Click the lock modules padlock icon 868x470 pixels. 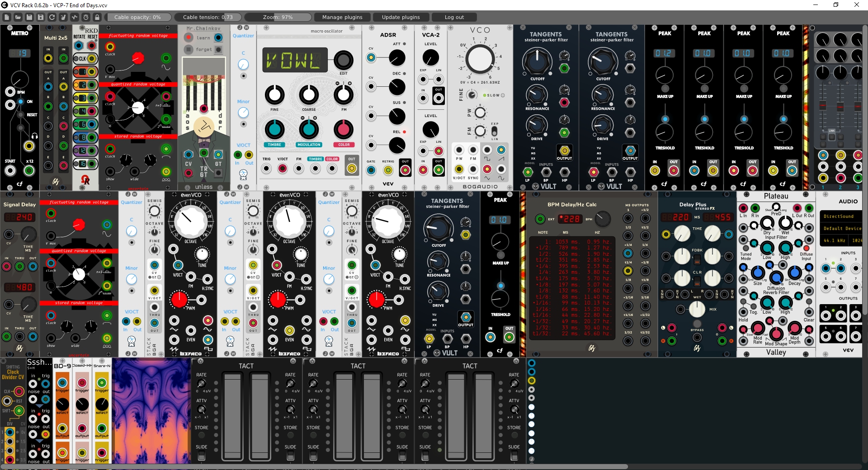coord(97,17)
